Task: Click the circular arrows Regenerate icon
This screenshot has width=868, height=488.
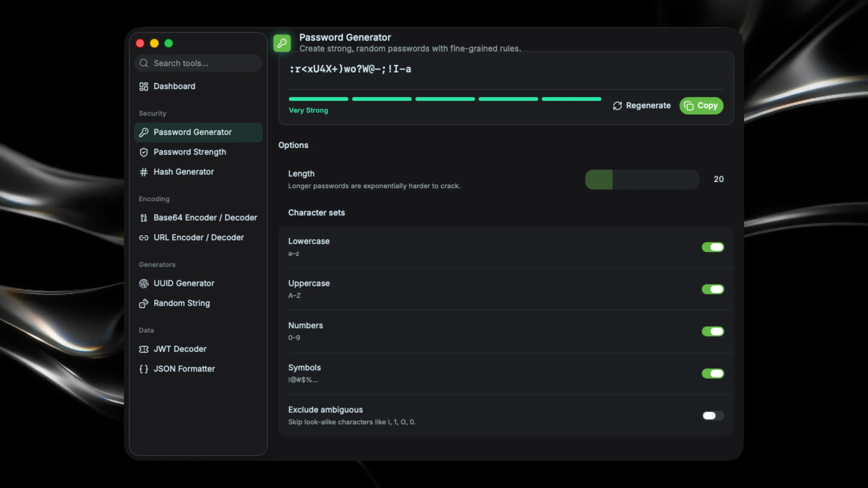Action: coord(617,106)
